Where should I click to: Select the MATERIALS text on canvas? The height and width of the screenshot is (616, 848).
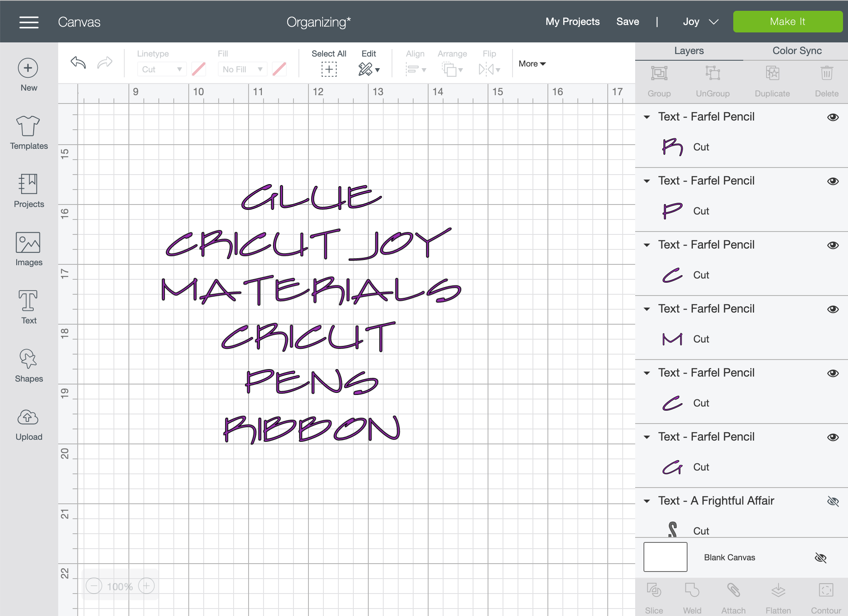click(x=311, y=290)
